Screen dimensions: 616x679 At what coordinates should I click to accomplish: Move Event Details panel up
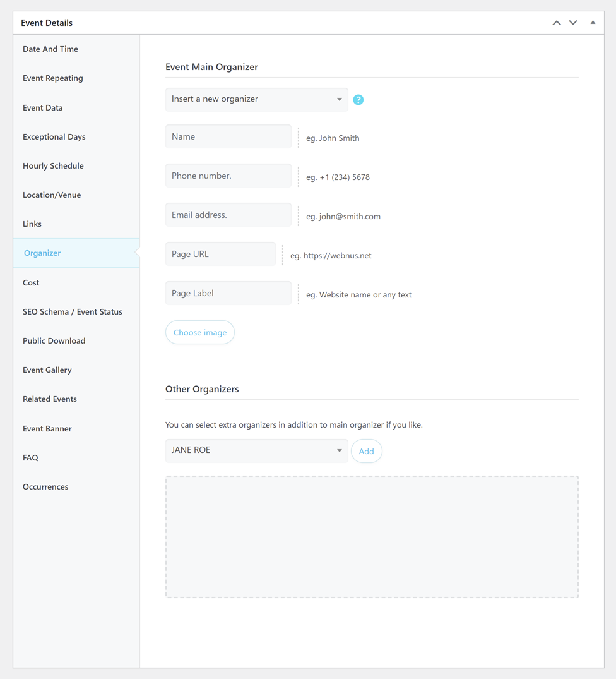click(x=557, y=23)
